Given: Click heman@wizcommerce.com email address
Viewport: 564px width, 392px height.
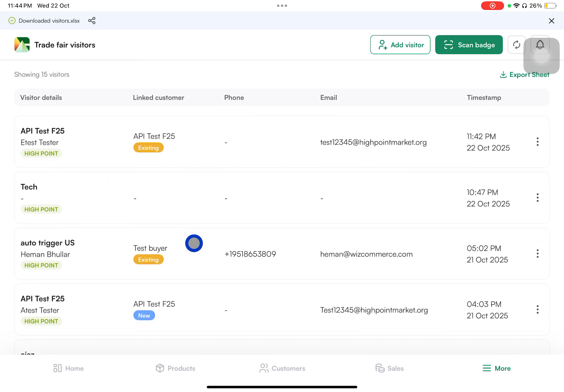Looking at the screenshot, I should tap(366, 254).
